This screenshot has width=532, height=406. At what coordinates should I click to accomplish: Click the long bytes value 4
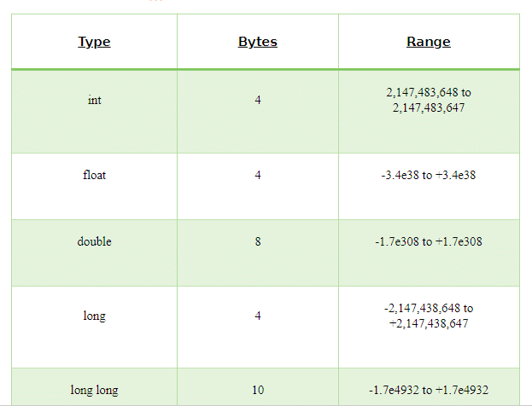point(258,316)
